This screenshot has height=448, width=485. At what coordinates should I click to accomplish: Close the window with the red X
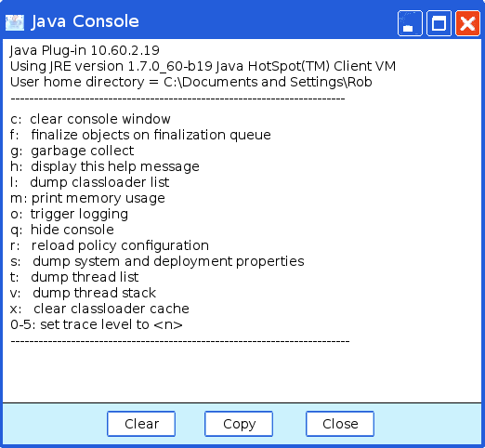tap(467, 23)
